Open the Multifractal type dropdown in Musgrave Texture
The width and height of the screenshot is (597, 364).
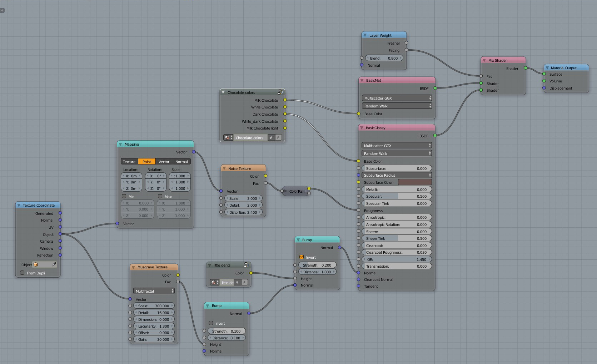[x=154, y=291]
